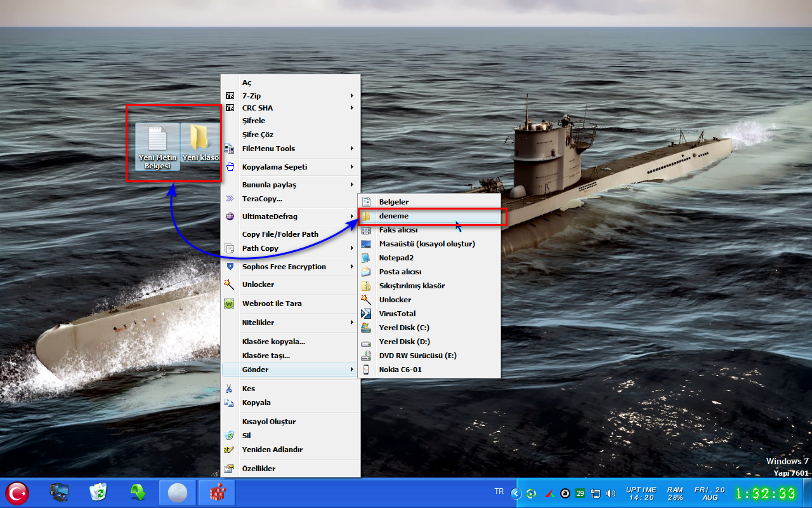Click the Sophos Free Encryption shield icon
This screenshot has width=812, height=508.
point(230,267)
